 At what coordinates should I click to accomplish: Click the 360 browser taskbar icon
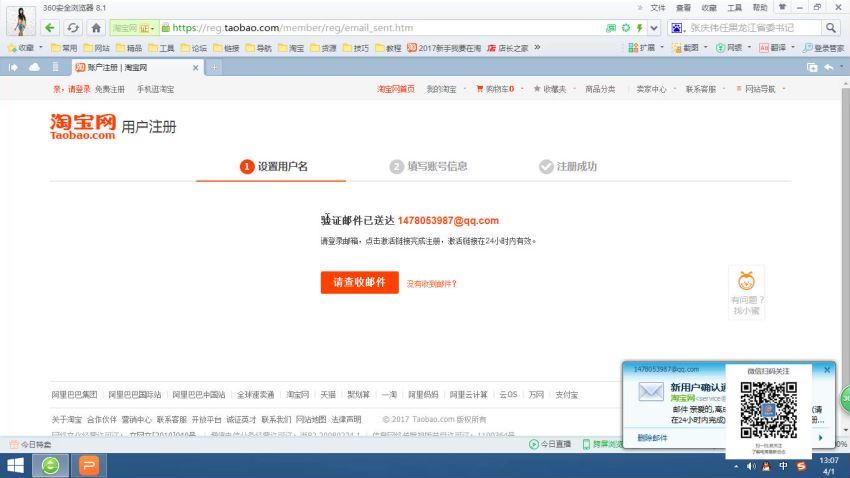coord(50,466)
